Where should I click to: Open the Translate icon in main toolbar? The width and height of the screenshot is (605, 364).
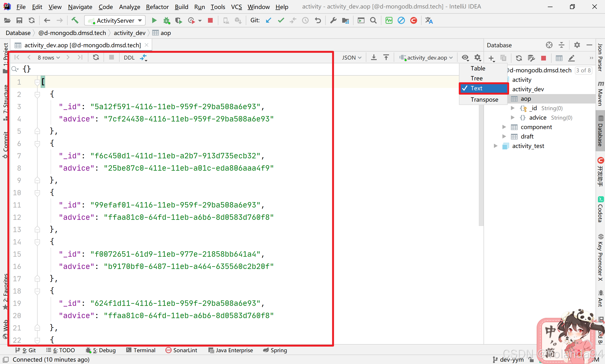429,20
